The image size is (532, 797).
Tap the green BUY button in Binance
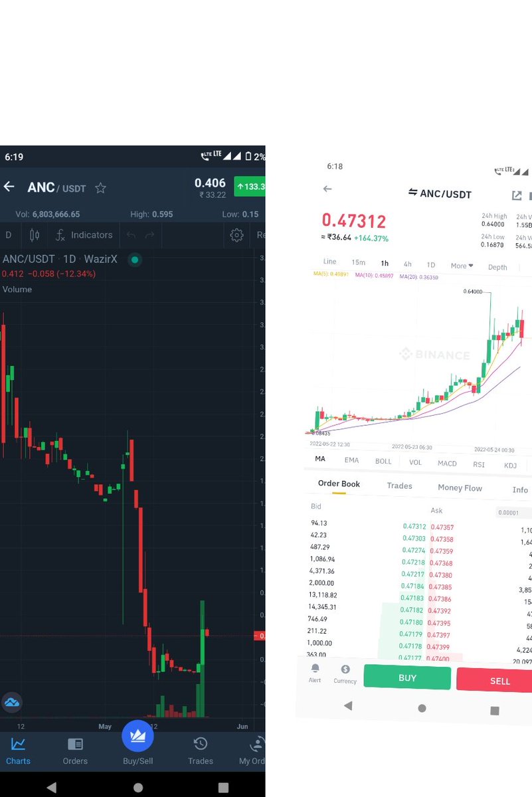407,677
